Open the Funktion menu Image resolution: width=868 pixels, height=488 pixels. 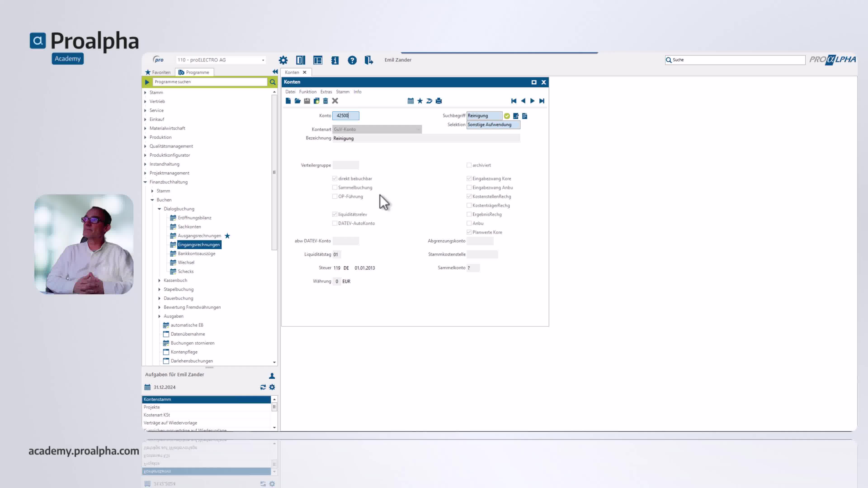point(308,91)
